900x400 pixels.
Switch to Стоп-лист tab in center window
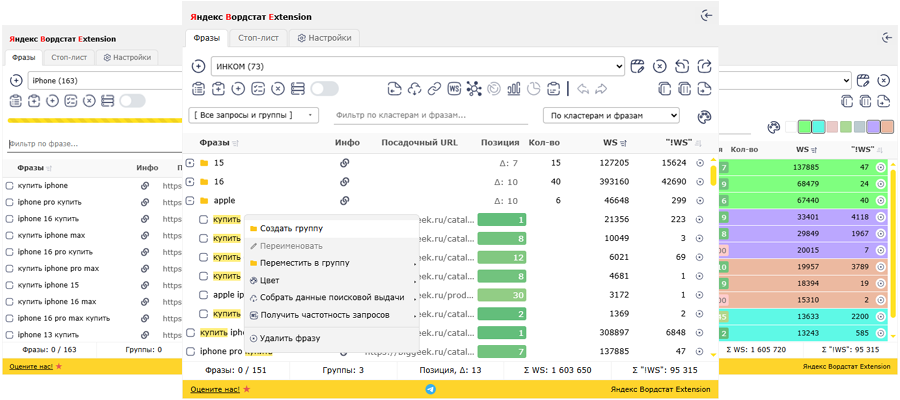pos(258,38)
